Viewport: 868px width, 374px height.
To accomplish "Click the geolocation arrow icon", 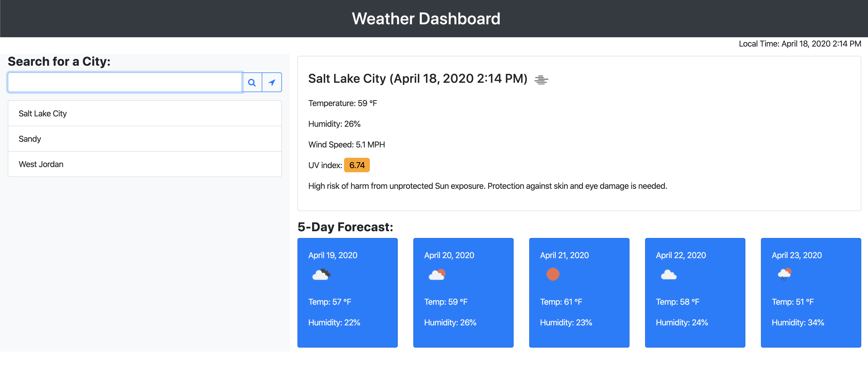I will pyautogui.click(x=272, y=82).
